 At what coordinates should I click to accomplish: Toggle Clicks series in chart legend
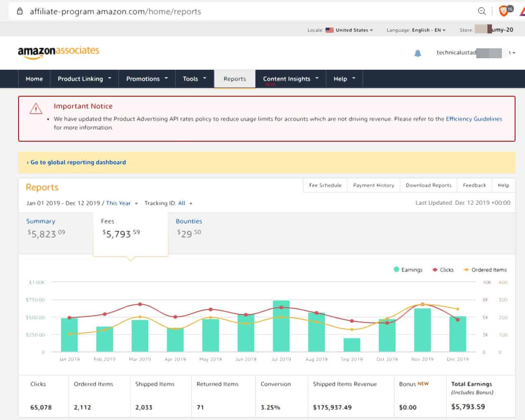(443, 270)
